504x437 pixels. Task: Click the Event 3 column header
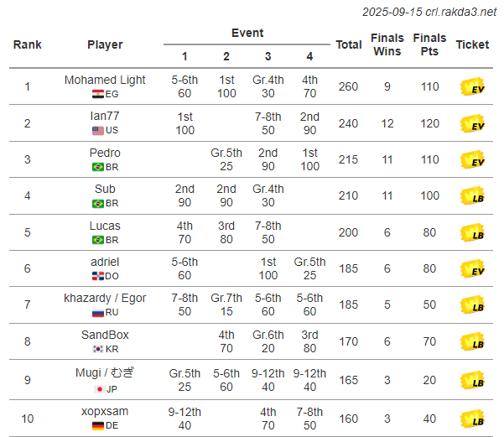click(x=268, y=56)
